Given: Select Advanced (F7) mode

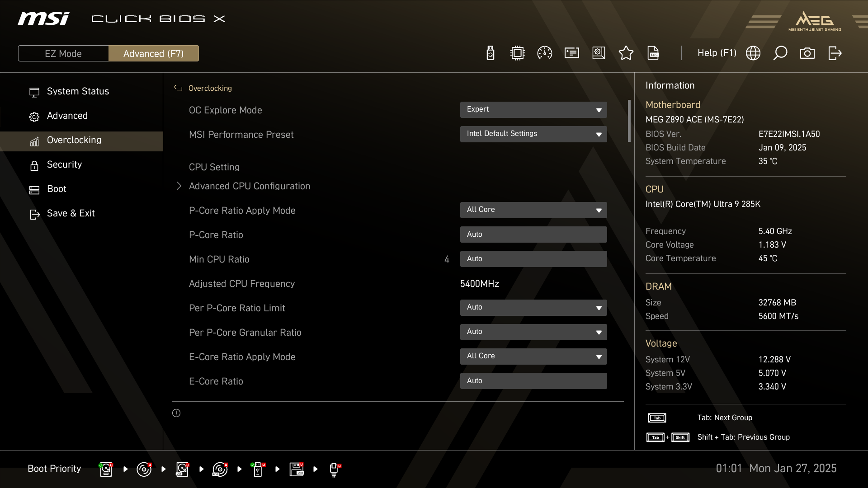Looking at the screenshot, I should pos(153,53).
